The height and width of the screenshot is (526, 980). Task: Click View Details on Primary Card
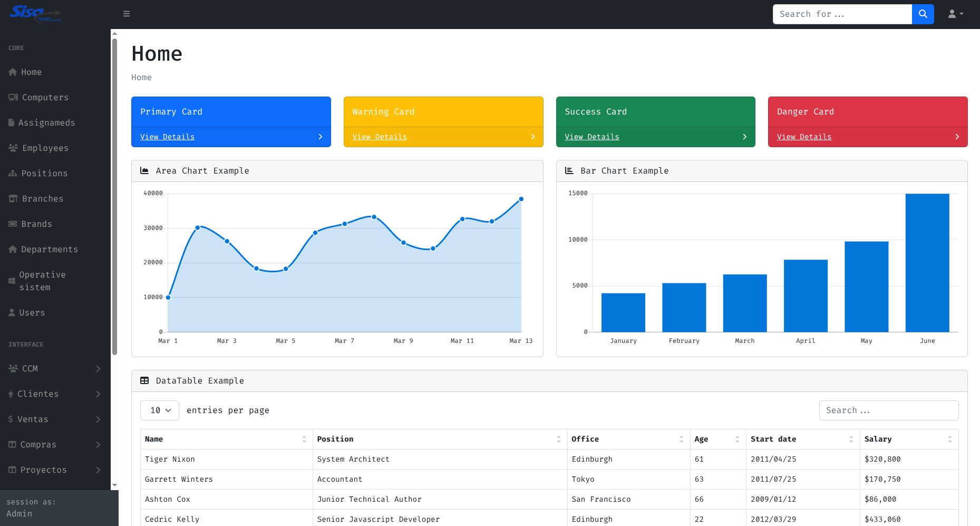167,137
